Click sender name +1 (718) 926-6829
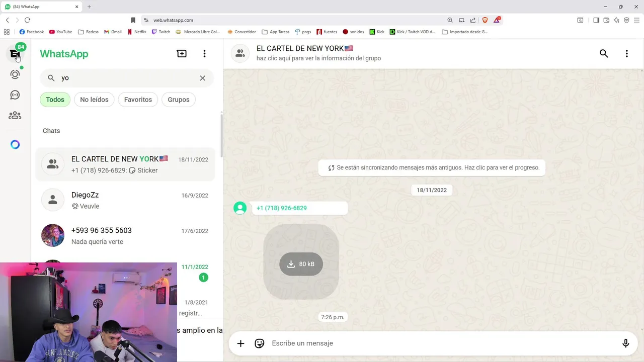 pos(282,208)
